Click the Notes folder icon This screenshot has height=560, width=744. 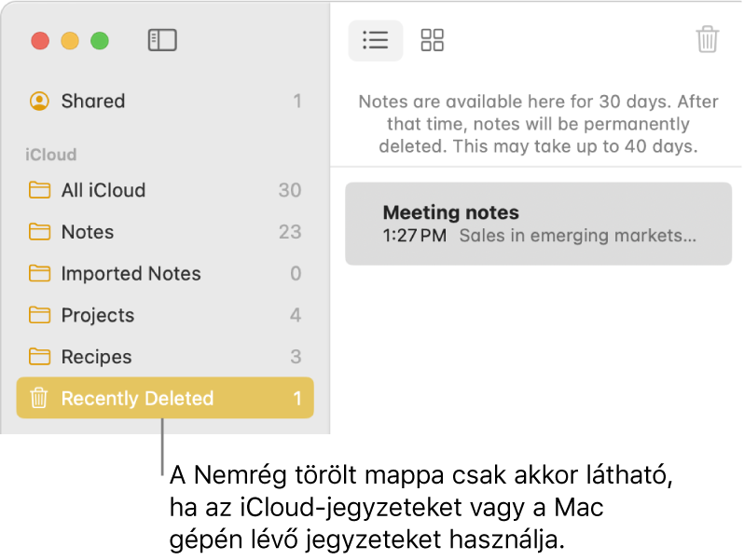point(39,232)
